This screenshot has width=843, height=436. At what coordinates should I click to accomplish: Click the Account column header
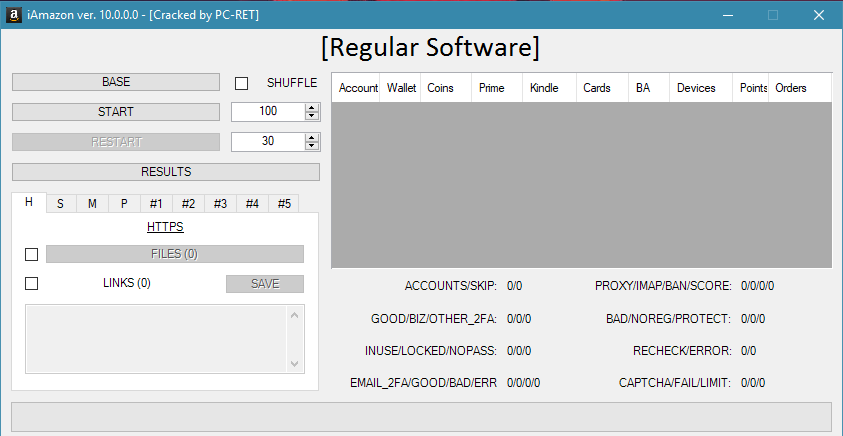pos(356,88)
